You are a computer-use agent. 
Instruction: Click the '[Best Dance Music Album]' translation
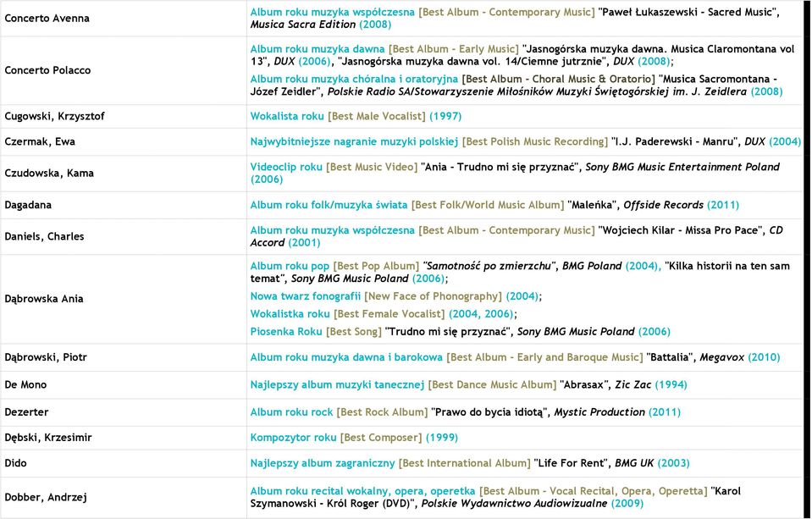point(493,385)
